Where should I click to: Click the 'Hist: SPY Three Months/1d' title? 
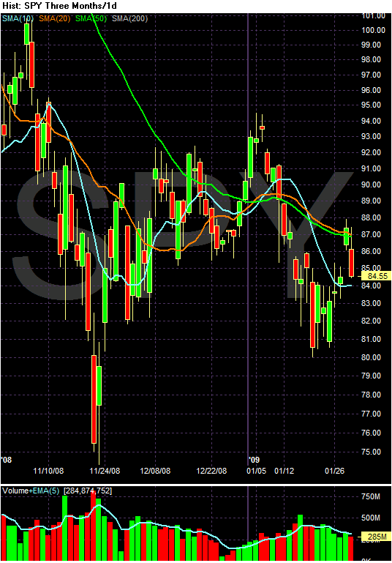[60, 6]
